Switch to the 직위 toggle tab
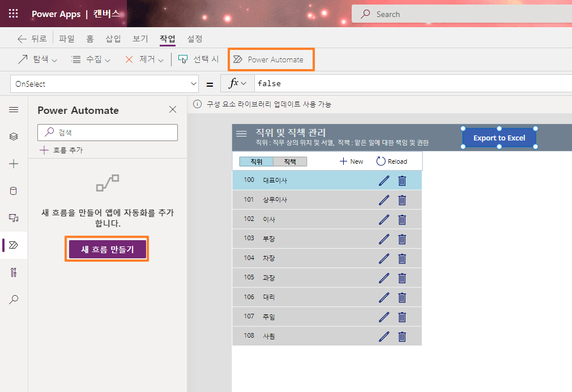 click(256, 161)
